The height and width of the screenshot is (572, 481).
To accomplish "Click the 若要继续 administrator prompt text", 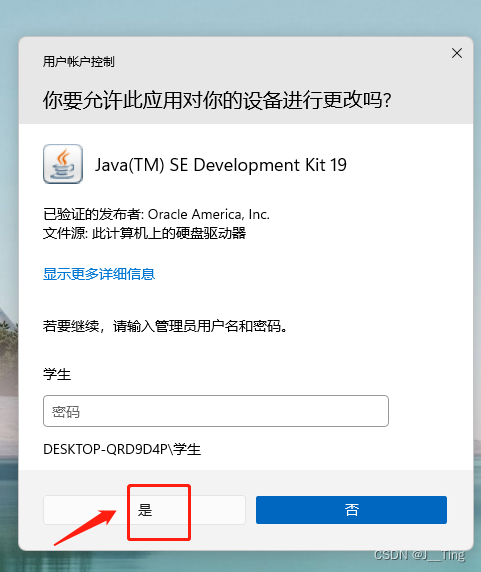I will pyautogui.click(x=165, y=326).
